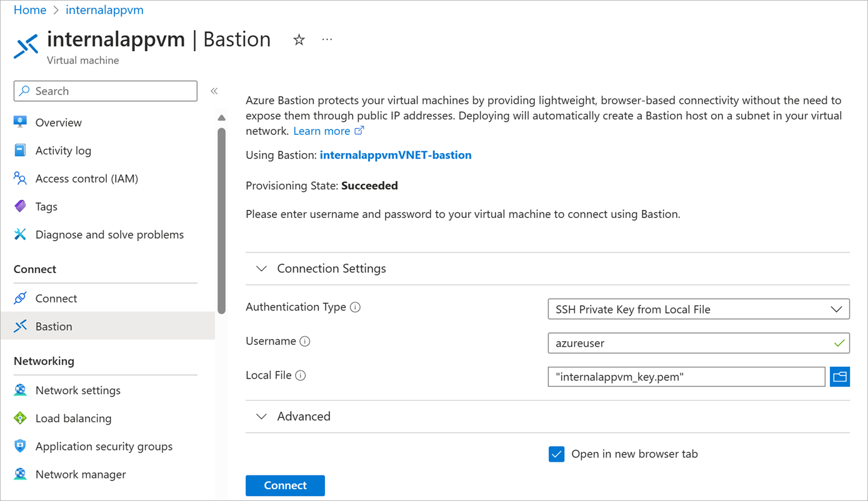Screen dimensions: 868x501
Task: Click the Bastion sidebar icon
Action: pyautogui.click(x=20, y=326)
